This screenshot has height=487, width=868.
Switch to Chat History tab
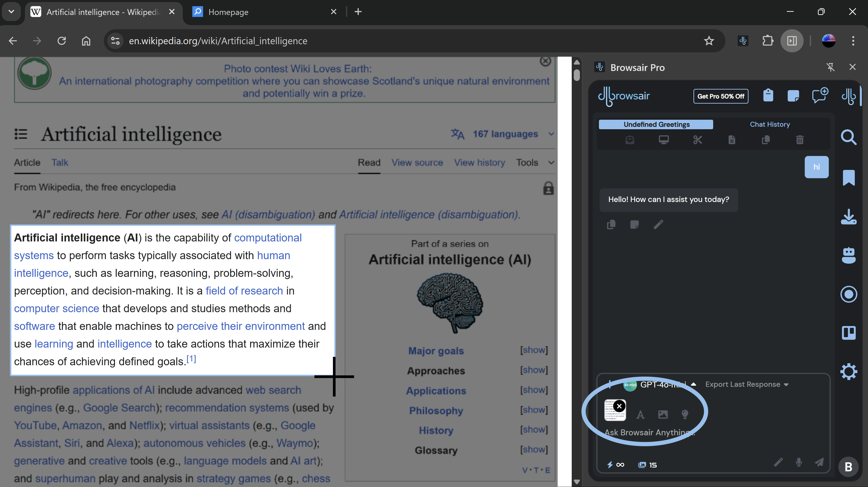[x=770, y=124]
